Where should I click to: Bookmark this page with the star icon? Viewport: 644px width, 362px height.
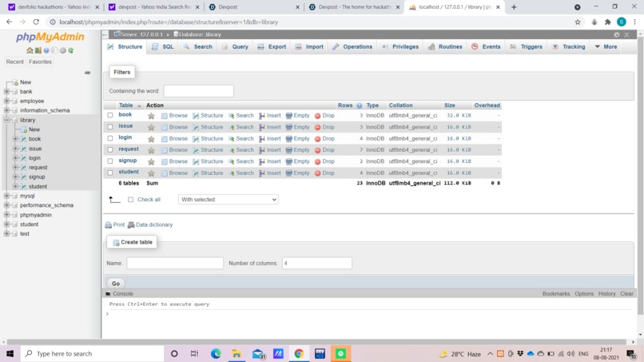(x=578, y=22)
